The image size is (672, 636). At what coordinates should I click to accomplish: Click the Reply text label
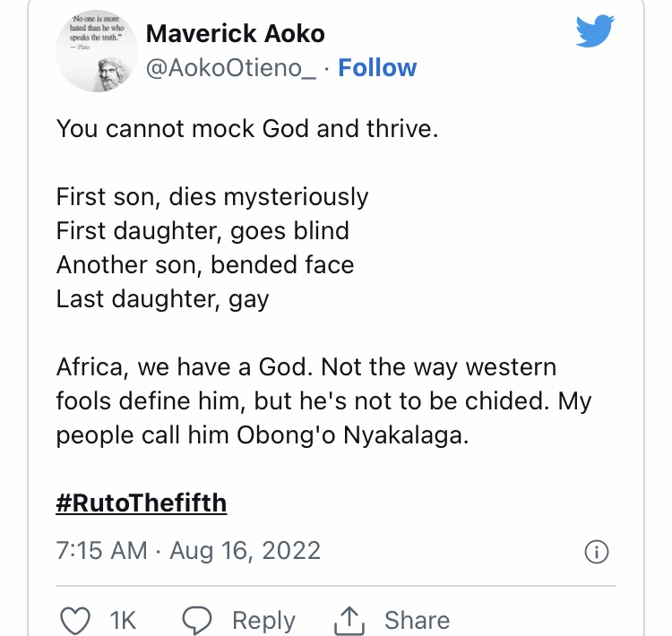(x=263, y=621)
